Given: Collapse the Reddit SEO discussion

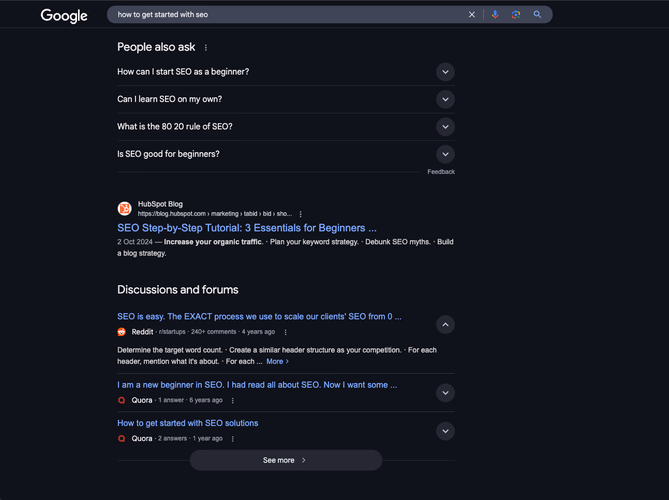Looking at the screenshot, I should point(446,324).
